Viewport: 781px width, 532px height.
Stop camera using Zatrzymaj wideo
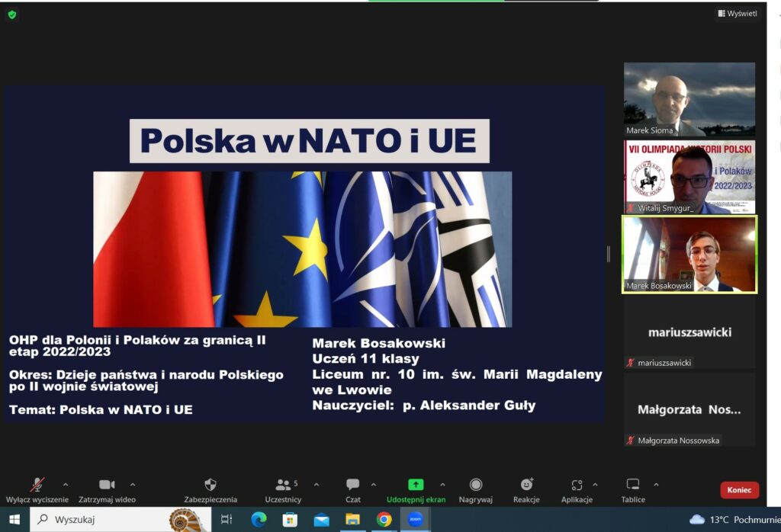tap(107, 486)
